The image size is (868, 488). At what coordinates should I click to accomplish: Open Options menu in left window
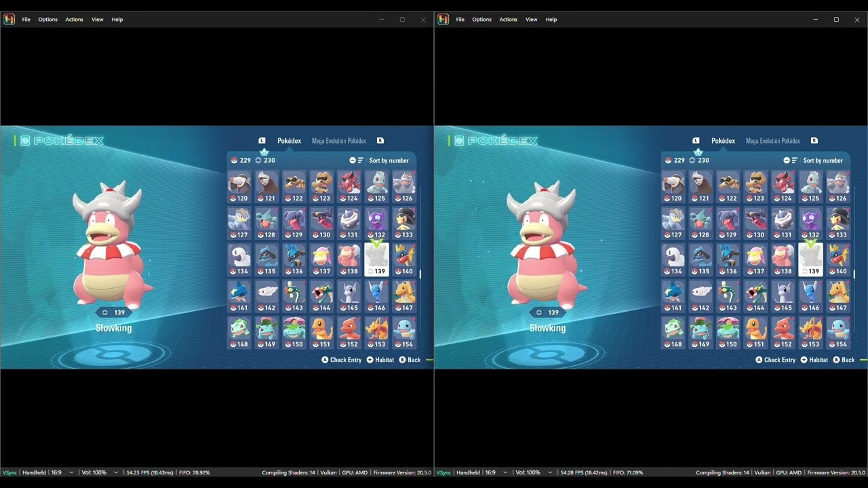[47, 20]
